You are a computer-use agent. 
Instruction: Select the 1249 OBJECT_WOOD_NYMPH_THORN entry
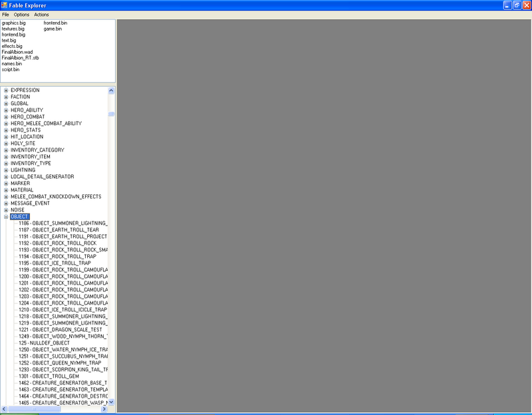click(x=63, y=337)
